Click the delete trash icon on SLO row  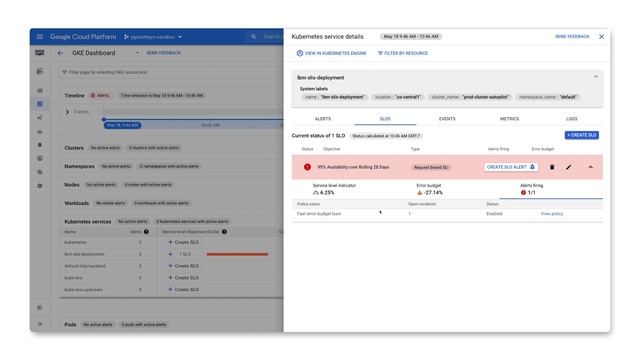(x=552, y=167)
